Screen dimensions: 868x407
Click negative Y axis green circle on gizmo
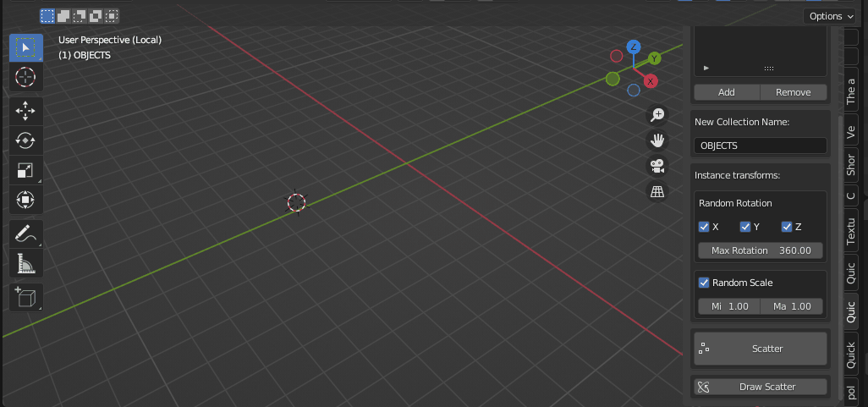(x=613, y=79)
